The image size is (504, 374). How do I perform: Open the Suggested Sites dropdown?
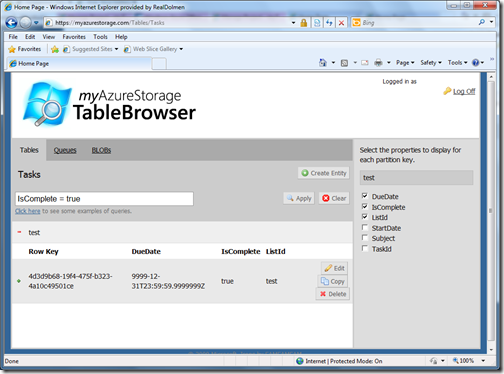91,49
